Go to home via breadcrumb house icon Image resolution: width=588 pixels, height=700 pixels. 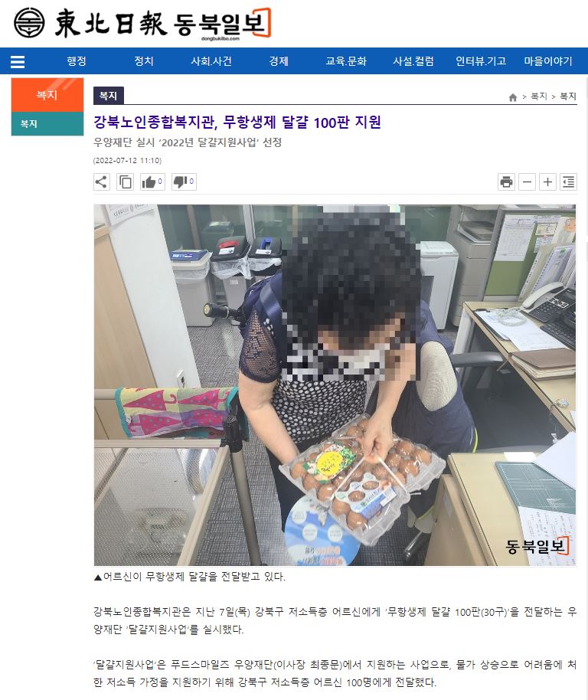(x=513, y=97)
